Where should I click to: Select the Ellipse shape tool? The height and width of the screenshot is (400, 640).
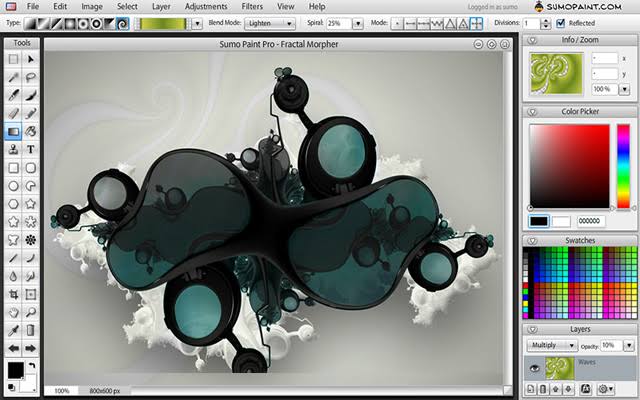pos(13,186)
